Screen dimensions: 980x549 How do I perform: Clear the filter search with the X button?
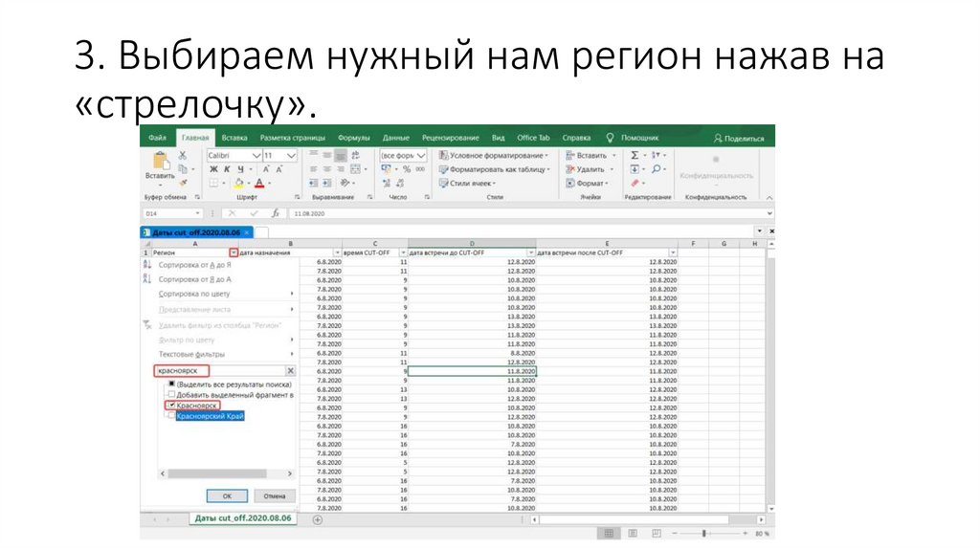(290, 371)
